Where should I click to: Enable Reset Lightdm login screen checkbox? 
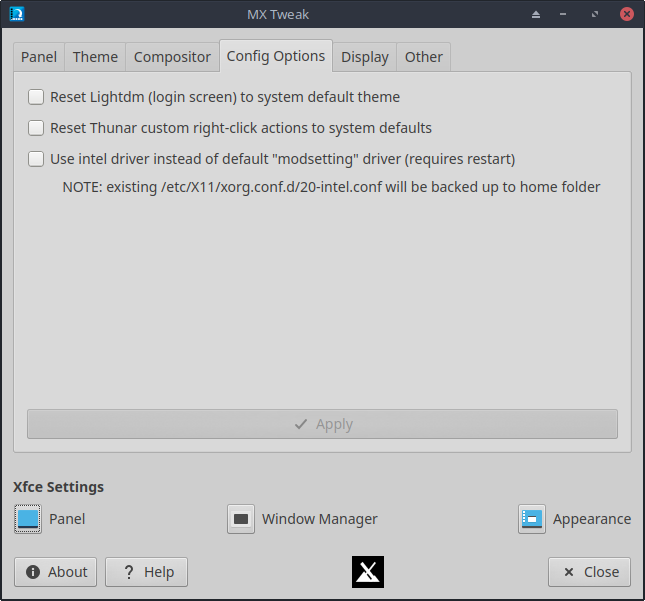tap(36, 97)
